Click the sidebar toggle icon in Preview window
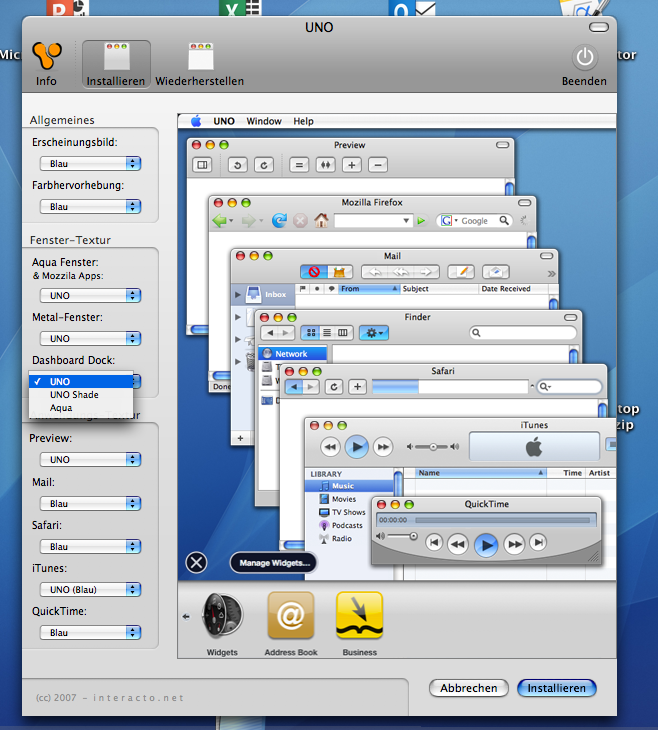Image resolution: width=658 pixels, height=730 pixels. [203, 165]
